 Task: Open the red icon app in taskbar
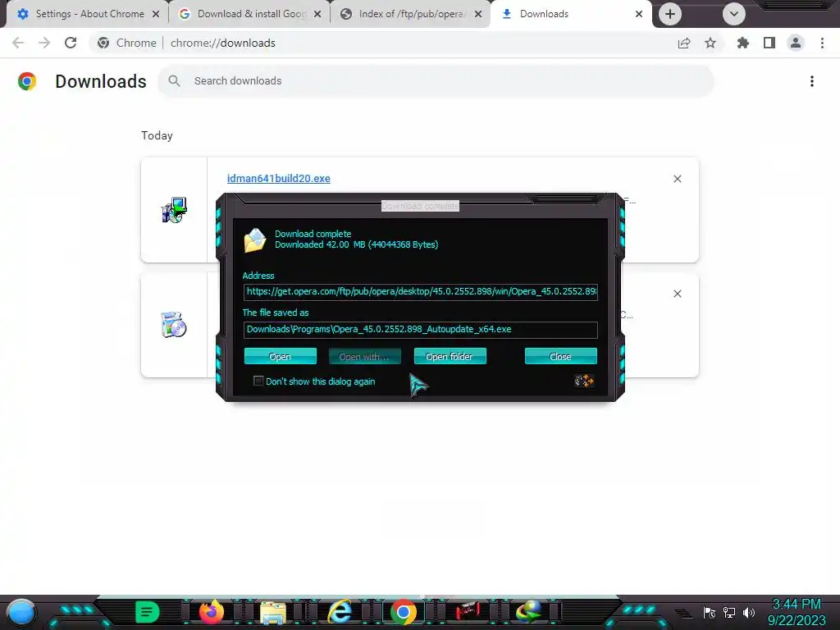point(467,612)
